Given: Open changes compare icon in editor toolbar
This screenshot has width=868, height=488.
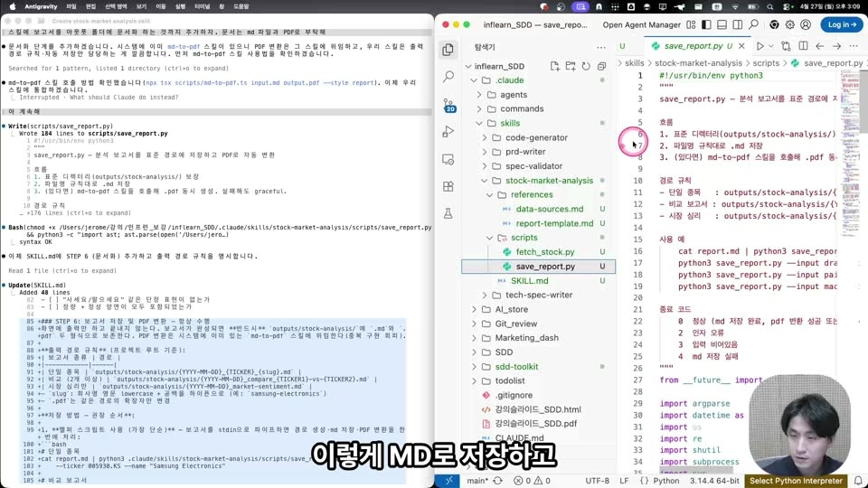Looking at the screenshot, I should pos(786,46).
